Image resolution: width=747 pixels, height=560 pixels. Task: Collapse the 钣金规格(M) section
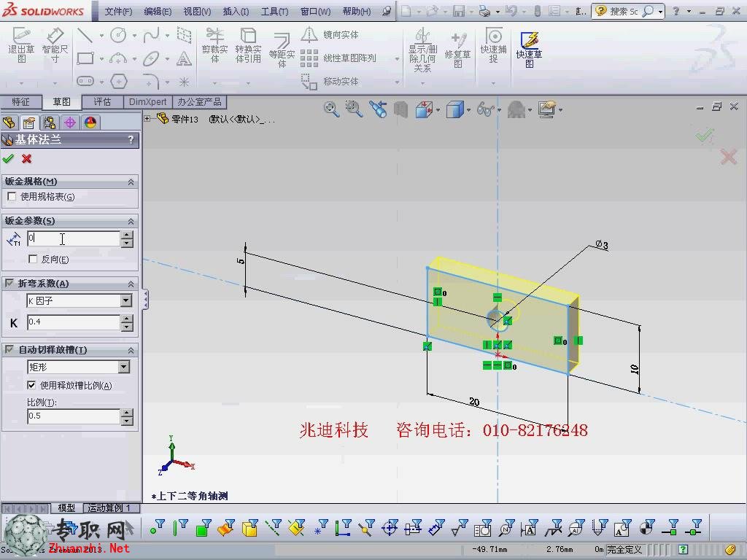coord(131,182)
